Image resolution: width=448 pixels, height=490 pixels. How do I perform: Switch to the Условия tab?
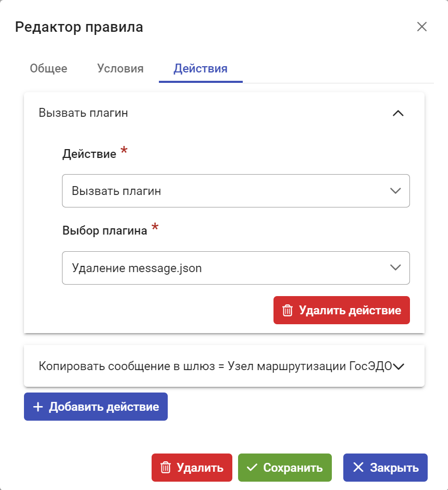coord(120,68)
